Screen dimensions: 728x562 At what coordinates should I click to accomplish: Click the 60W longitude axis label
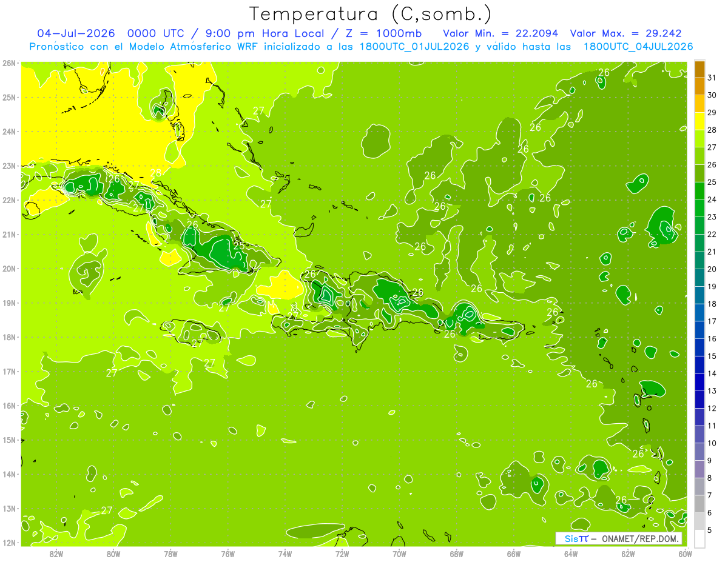(685, 554)
